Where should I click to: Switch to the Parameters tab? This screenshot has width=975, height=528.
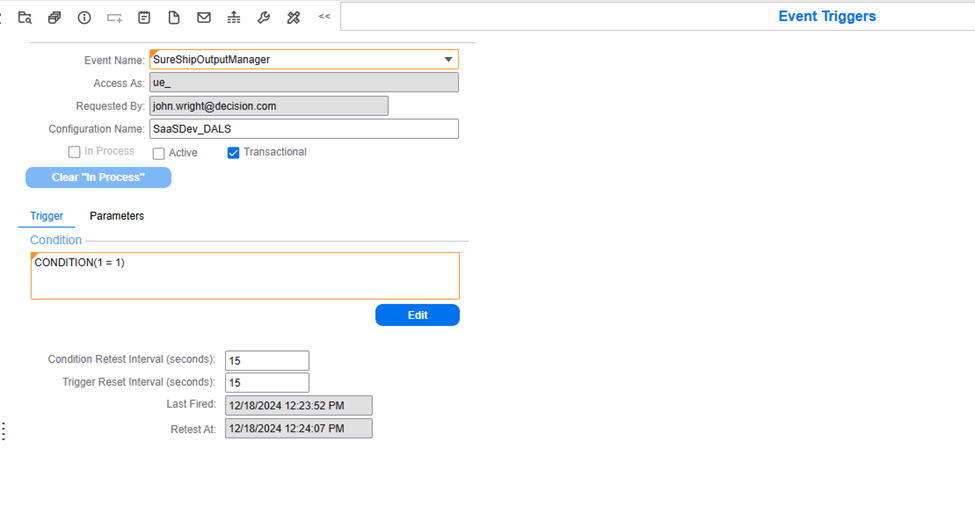click(116, 216)
